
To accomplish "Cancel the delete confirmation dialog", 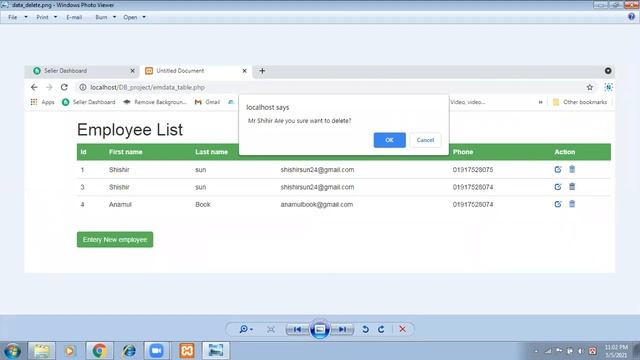I will pos(425,140).
